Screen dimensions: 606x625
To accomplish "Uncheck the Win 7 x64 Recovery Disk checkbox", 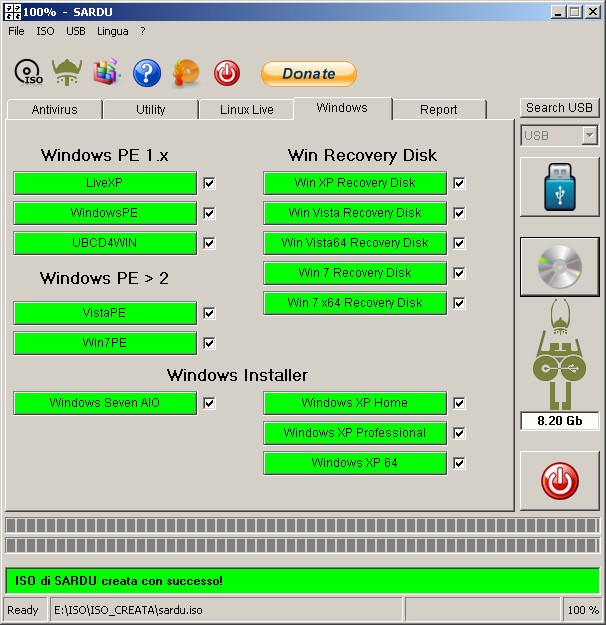I will [x=459, y=303].
